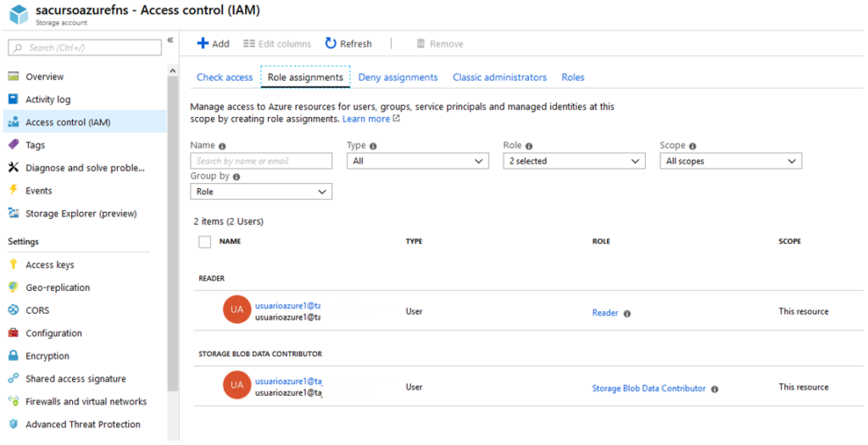Collapse the sidebar with double chevron
The image size is (868, 445).
[170, 40]
